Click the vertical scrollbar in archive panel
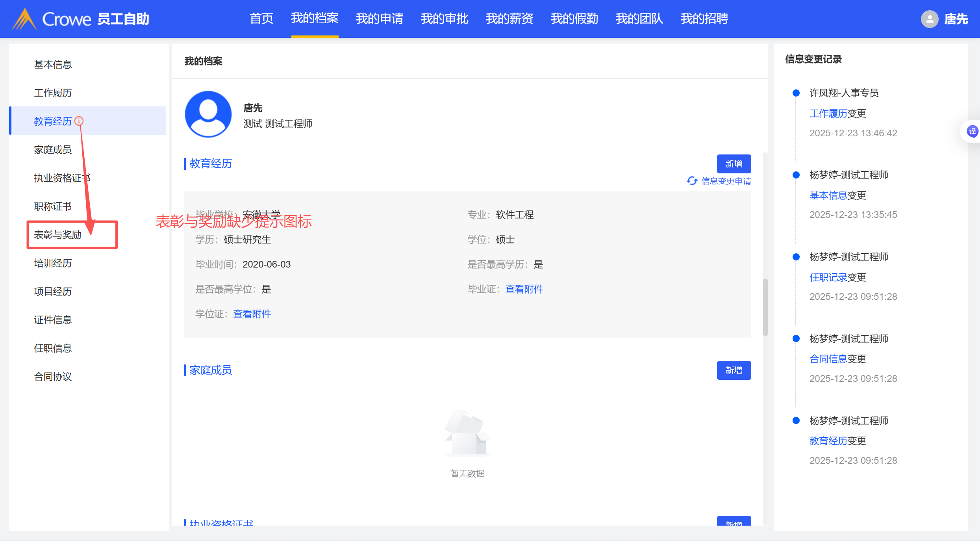The image size is (980, 541). point(765,307)
